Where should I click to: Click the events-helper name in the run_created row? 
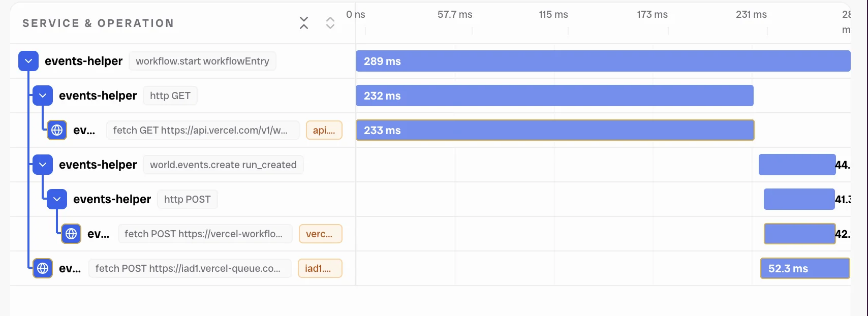pos(98,165)
